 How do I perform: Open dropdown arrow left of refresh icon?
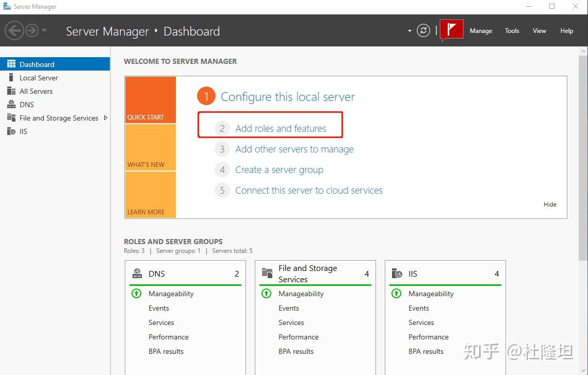(x=410, y=31)
